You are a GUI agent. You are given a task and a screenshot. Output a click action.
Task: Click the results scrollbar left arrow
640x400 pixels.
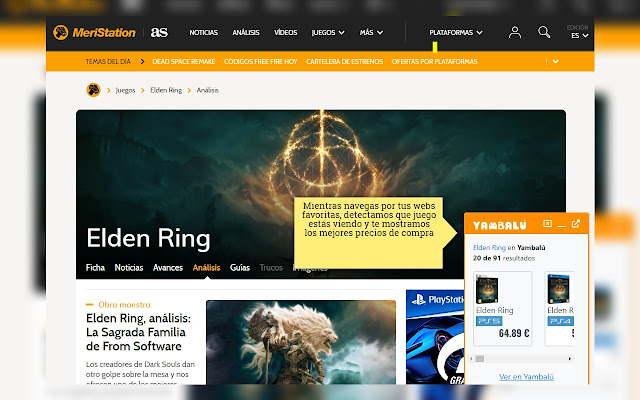[x=471, y=359]
